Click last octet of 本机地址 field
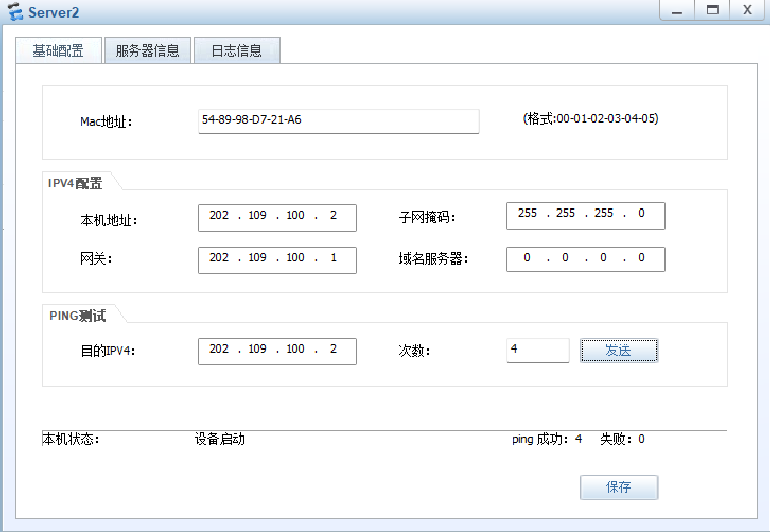The height and width of the screenshot is (532, 770). 334,216
